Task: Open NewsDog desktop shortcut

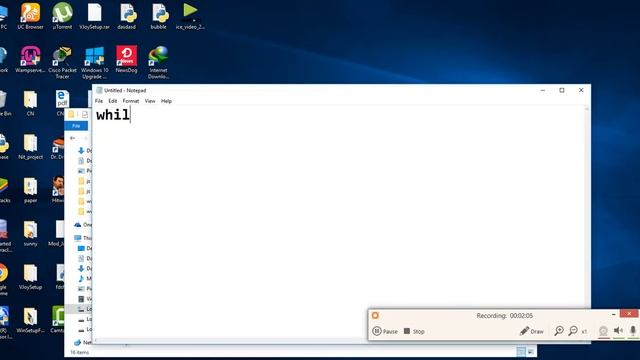Action: pos(127,60)
